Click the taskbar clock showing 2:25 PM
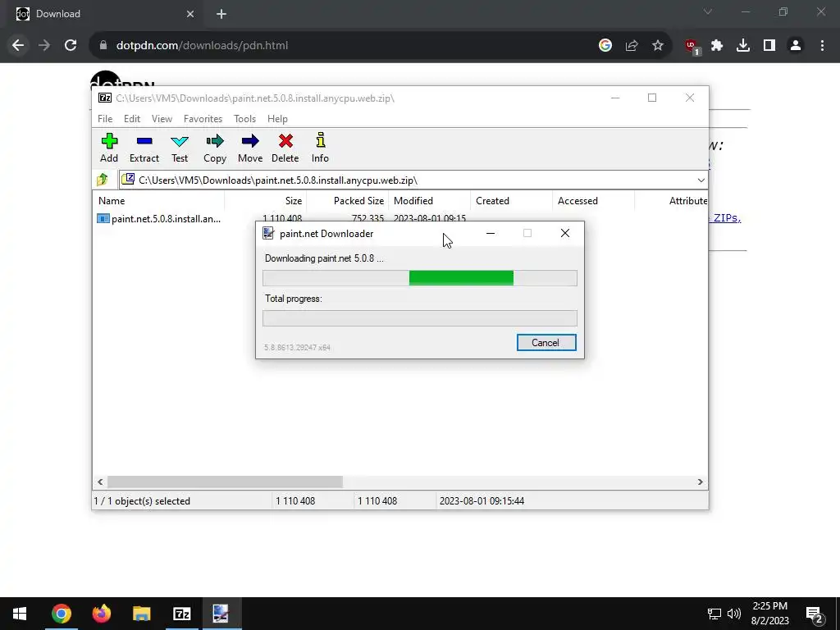Viewport: 840px width, 630px height. pyautogui.click(x=769, y=614)
